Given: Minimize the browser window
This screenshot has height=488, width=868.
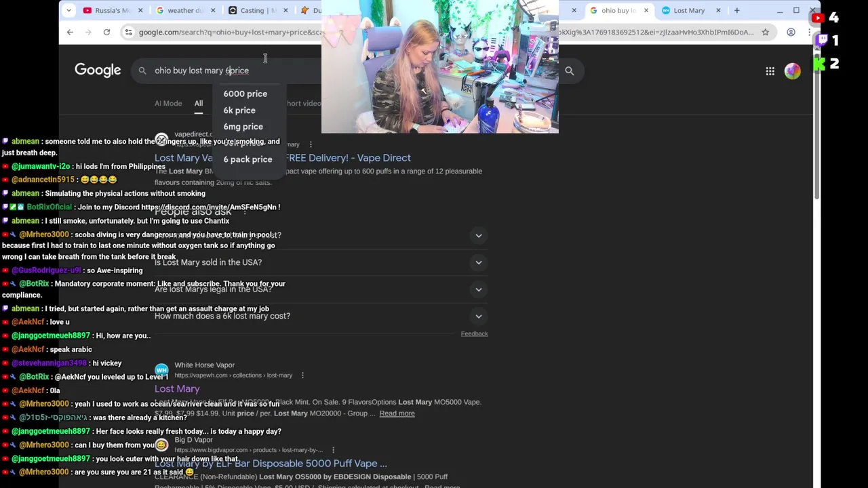Looking at the screenshot, I should pyautogui.click(x=778, y=10).
